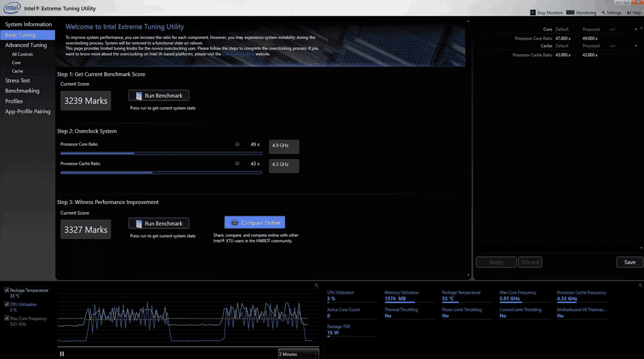The width and height of the screenshot is (644, 359).
Task: Click the 4.3 GHz cache frequency field
Action: (x=284, y=165)
